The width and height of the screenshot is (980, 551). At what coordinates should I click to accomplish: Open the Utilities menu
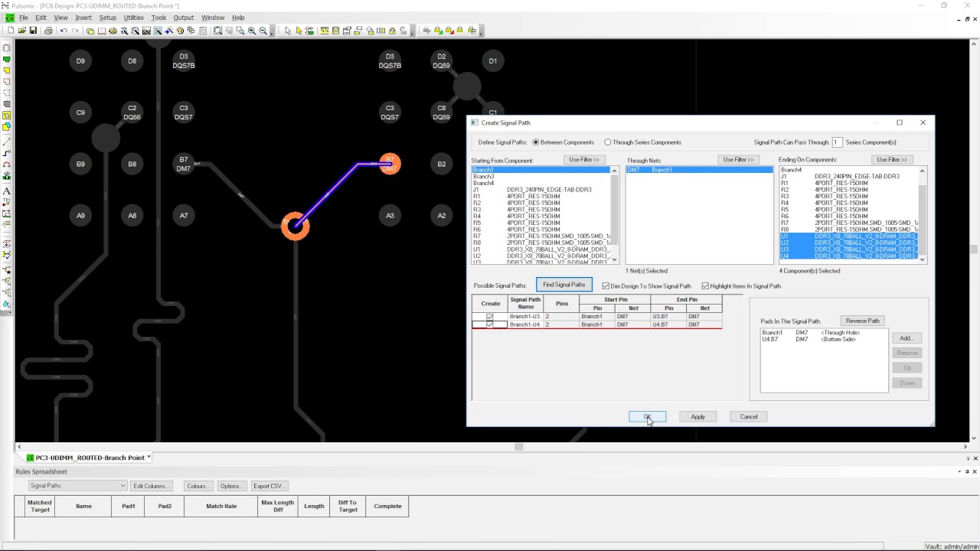(133, 18)
